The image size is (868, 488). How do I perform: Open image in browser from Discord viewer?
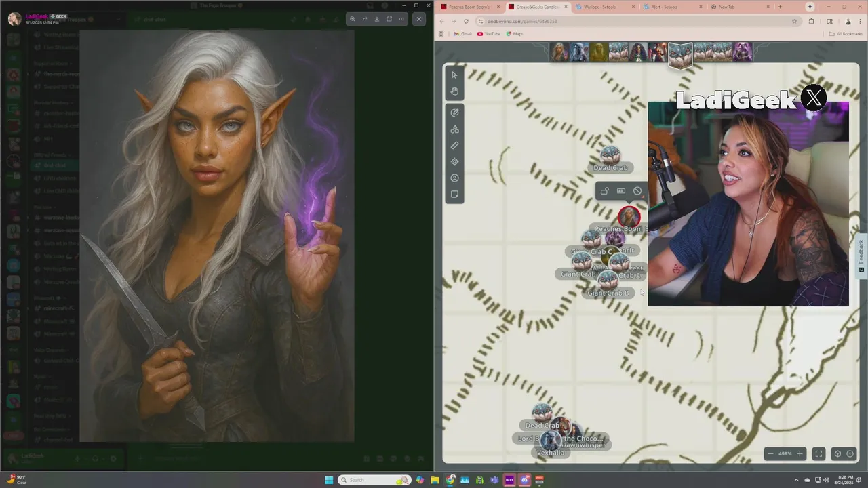click(389, 19)
